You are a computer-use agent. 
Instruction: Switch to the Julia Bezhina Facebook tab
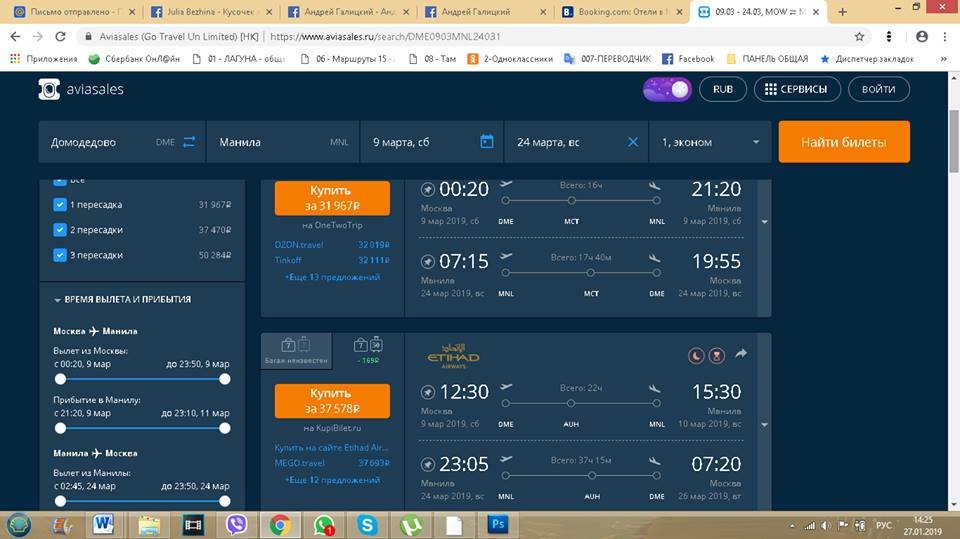(211, 12)
